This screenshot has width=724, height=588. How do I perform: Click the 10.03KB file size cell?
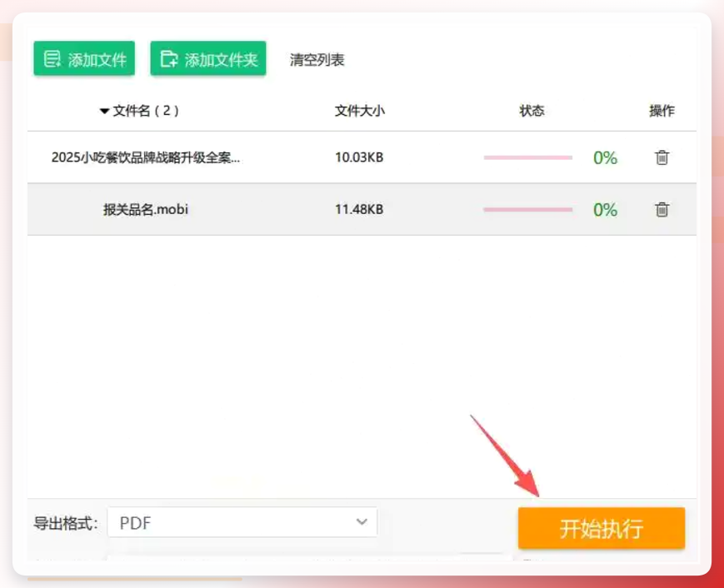[359, 157]
